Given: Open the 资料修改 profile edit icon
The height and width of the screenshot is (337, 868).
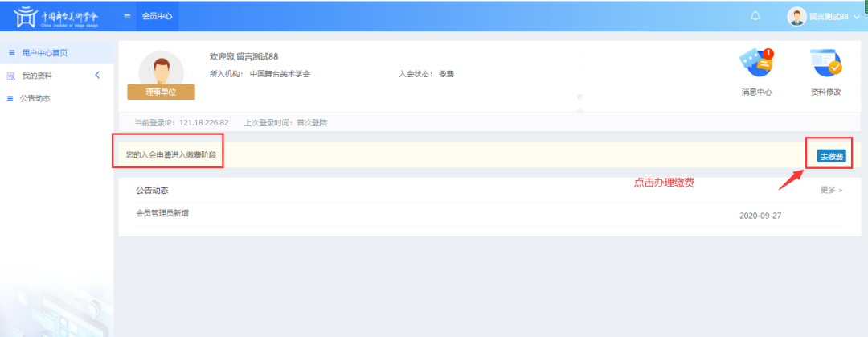Looking at the screenshot, I should click(825, 66).
